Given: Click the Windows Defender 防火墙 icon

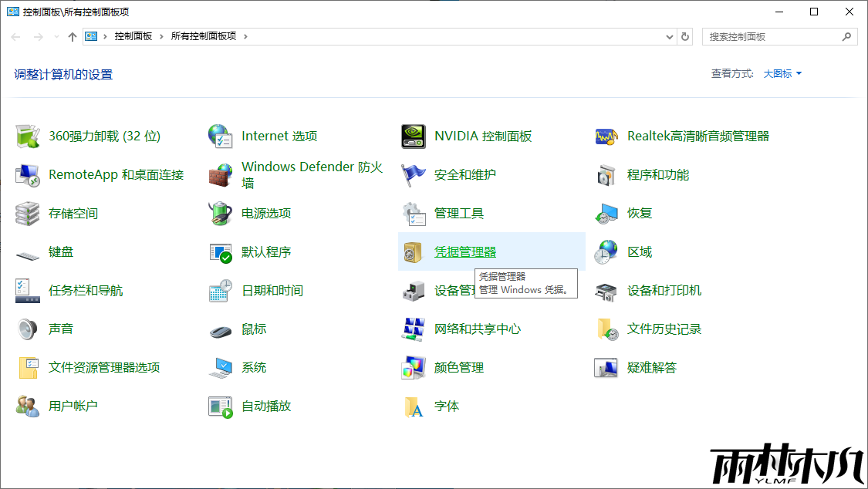Looking at the screenshot, I should coord(221,175).
